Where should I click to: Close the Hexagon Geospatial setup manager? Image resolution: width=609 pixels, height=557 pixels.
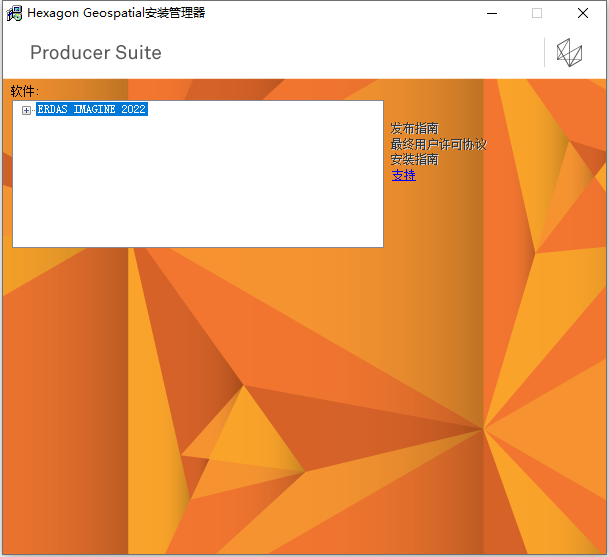583,13
